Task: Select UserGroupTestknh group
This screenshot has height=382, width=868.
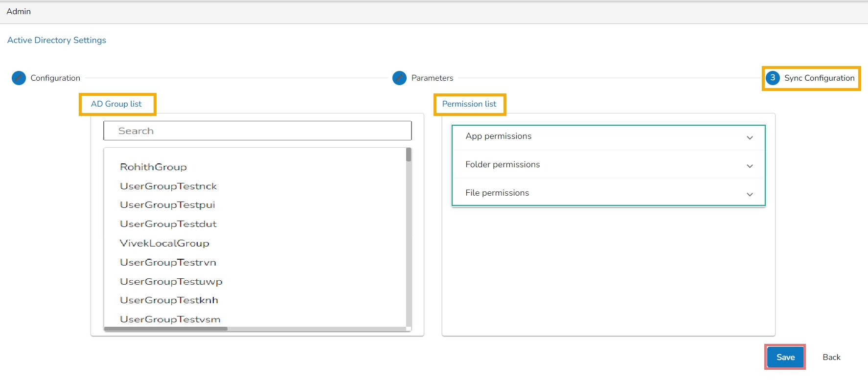Action: coord(169,300)
